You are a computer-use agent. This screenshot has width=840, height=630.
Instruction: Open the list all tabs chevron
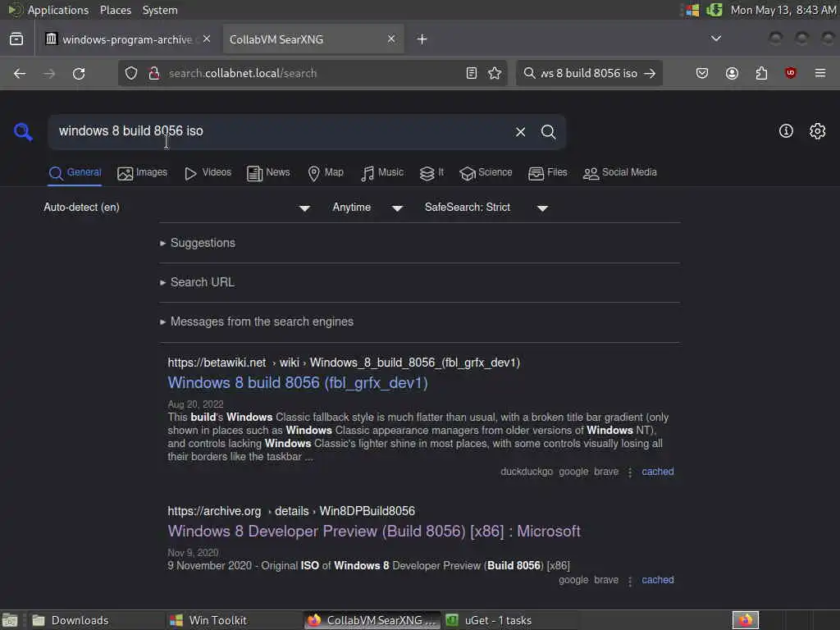pos(715,39)
